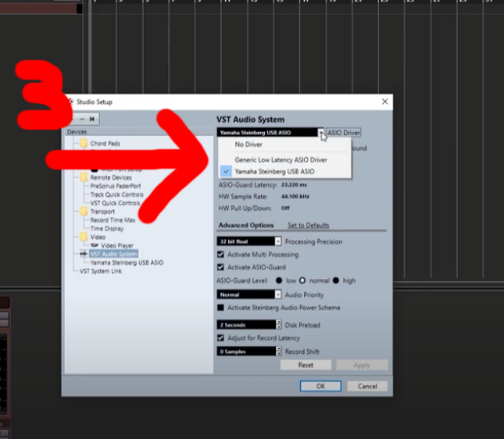Close the Studio Setup dialog
The width and height of the screenshot is (504, 439).
pos(384,102)
